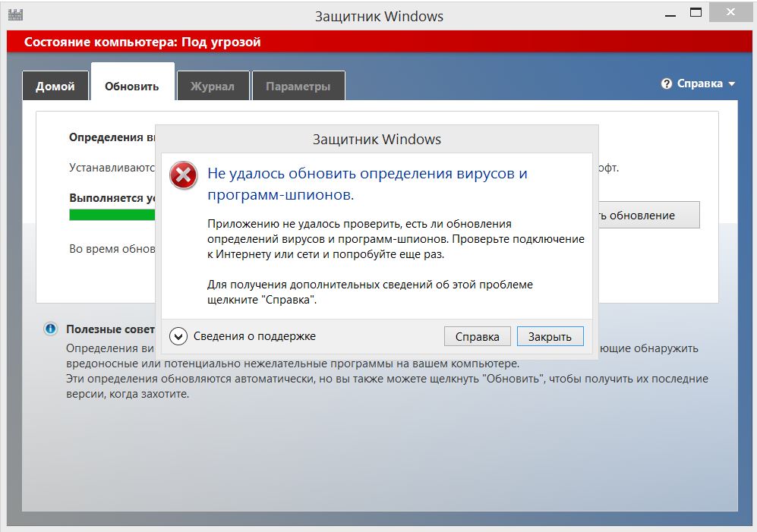
Task: Click heading Не удалось обновить определения вирусов
Action: click(x=367, y=184)
